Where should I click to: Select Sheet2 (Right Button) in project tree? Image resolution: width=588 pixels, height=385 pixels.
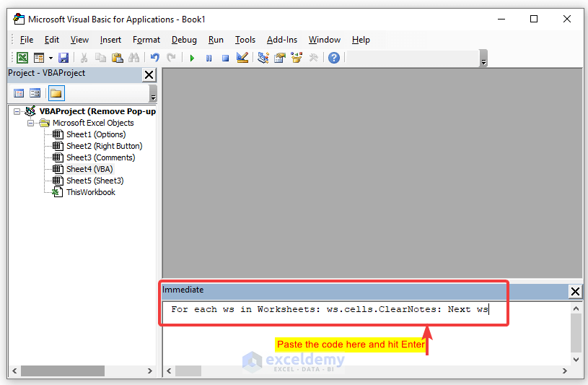click(104, 146)
